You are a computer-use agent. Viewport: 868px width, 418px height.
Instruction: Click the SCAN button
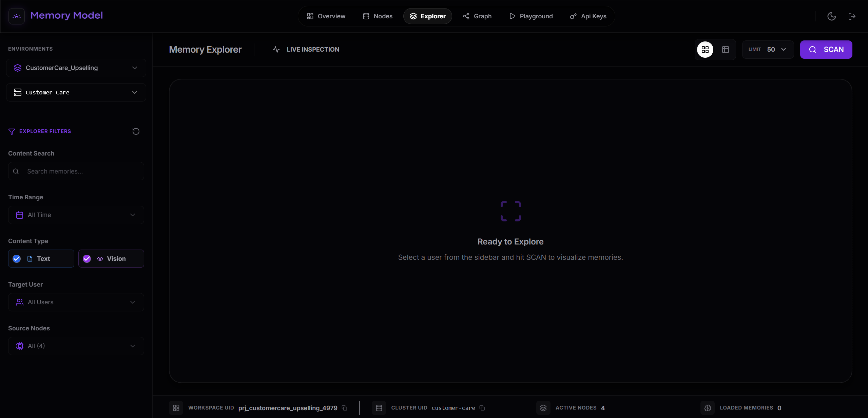(x=826, y=49)
